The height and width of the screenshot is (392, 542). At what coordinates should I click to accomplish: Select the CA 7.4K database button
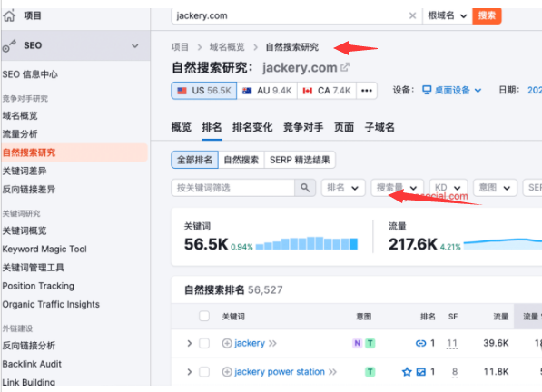point(327,91)
